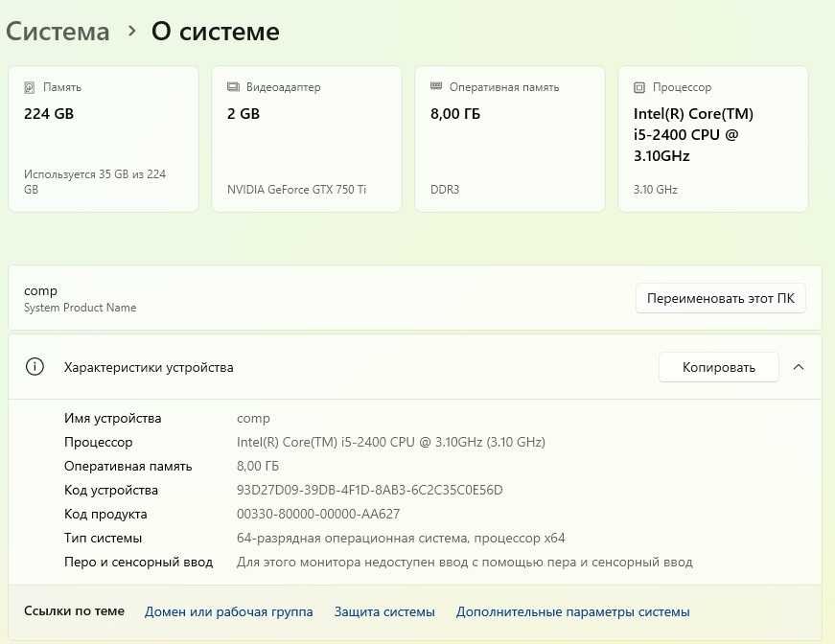Open the Процессор Intel Core i5-2400 card
The image size is (835, 644).
(713, 139)
